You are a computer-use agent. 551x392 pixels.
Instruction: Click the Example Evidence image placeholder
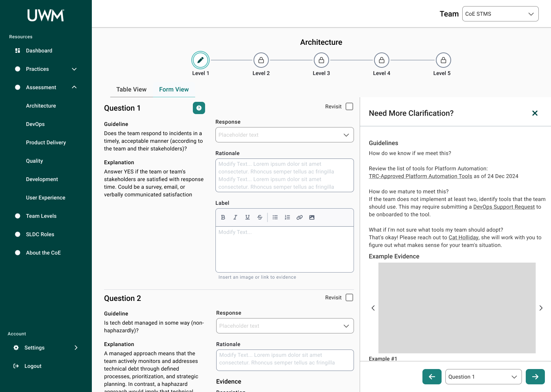(x=457, y=308)
